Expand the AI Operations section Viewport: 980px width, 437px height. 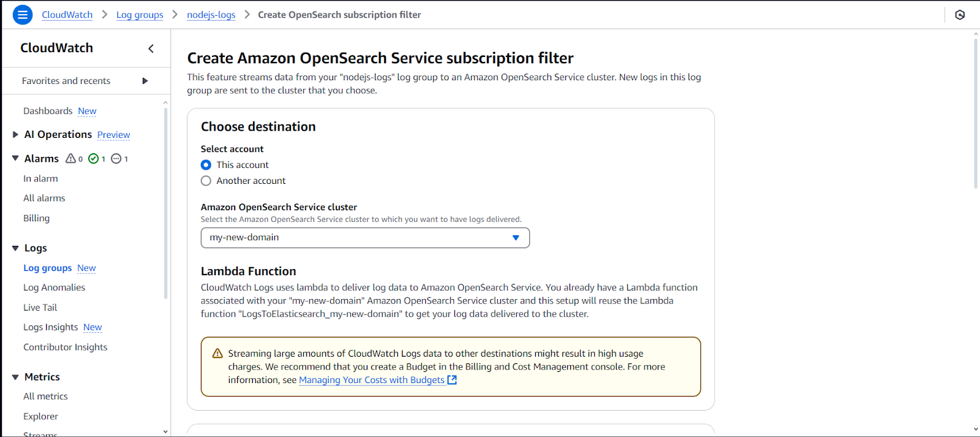[x=15, y=134]
